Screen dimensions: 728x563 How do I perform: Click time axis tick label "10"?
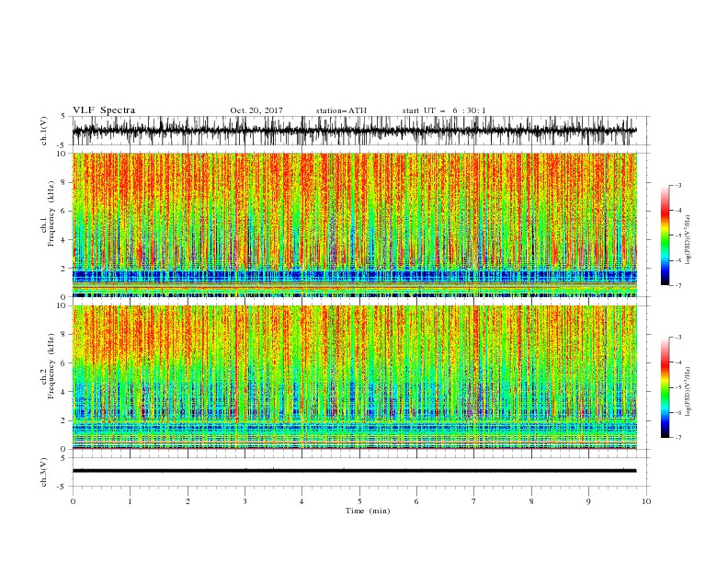pyautogui.click(x=646, y=501)
